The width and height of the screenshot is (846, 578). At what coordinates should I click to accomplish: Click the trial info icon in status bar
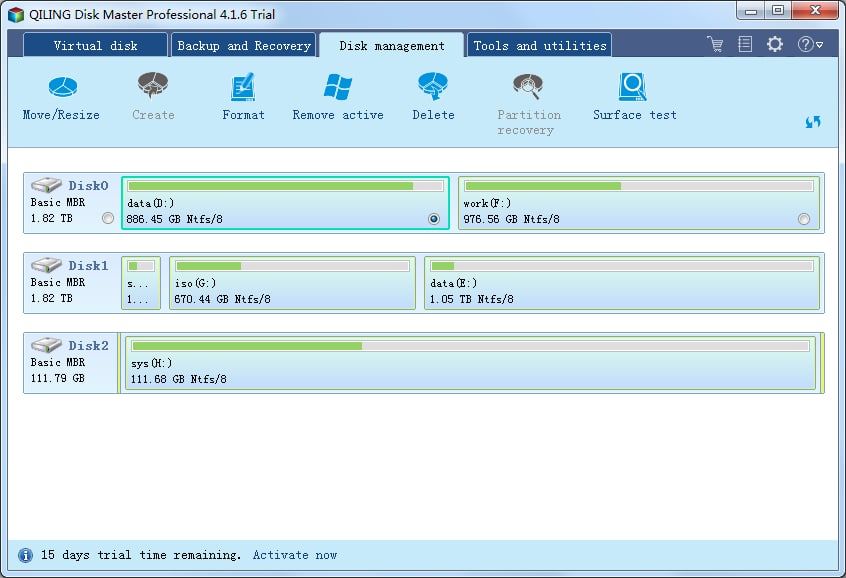coord(25,555)
